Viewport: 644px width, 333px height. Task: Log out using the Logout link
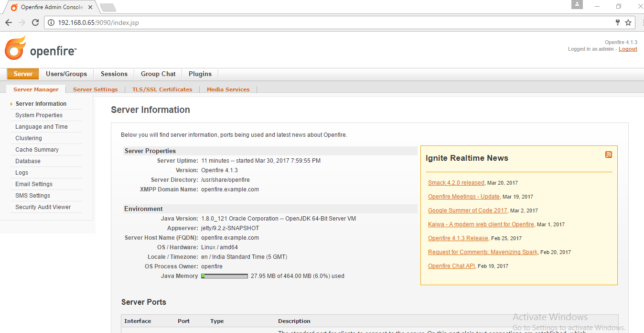pos(628,49)
